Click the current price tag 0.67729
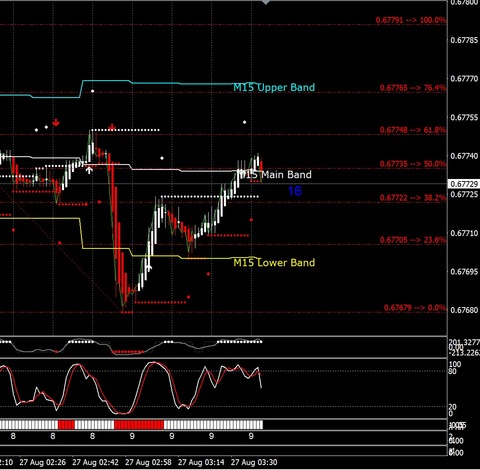Image resolution: width=480 pixels, height=470 pixels. [464, 184]
